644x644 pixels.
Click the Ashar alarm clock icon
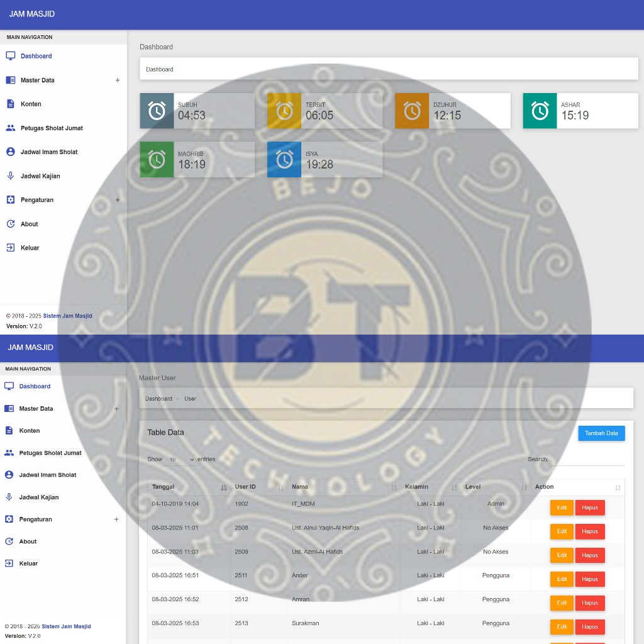(540, 111)
